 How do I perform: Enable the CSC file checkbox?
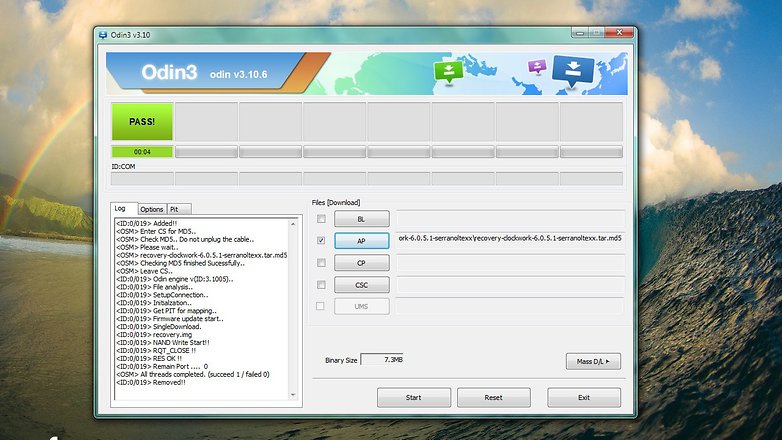pyautogui.click(x=321, y=284)
